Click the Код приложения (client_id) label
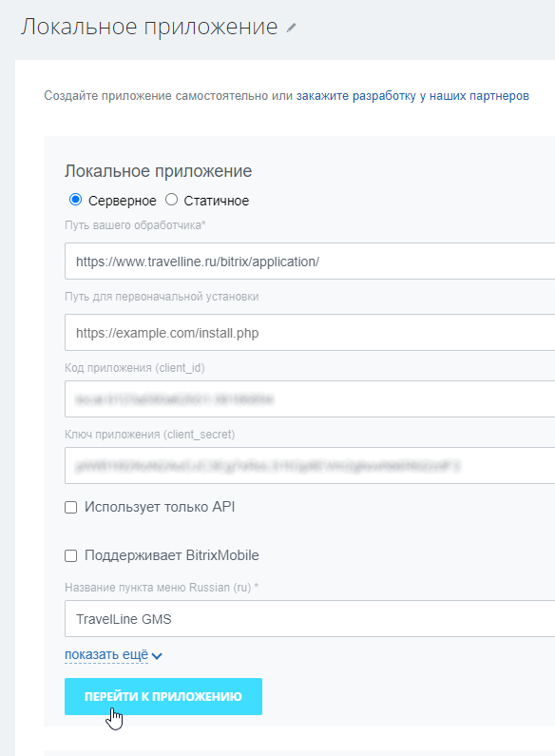The height and width of the screenshot is (756, 555). click(135, 368)
